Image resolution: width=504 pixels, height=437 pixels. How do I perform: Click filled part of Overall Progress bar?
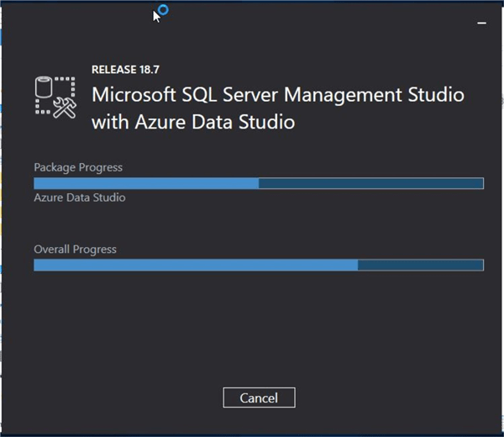pyautogui.click(x=195, y=265)
